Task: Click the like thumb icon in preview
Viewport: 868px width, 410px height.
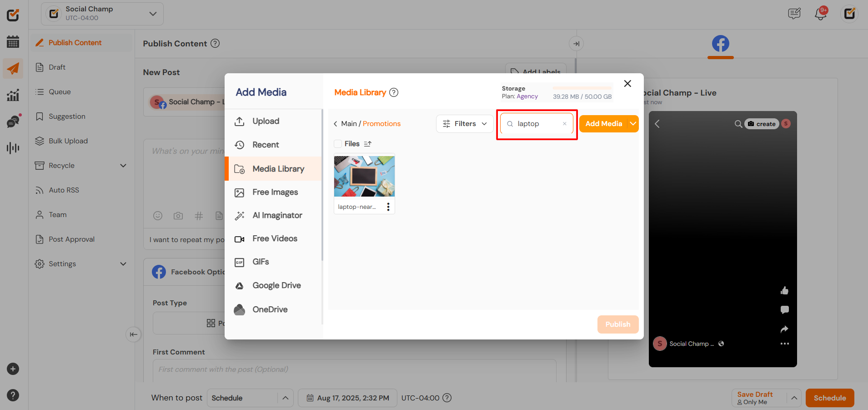Action: 784,290
